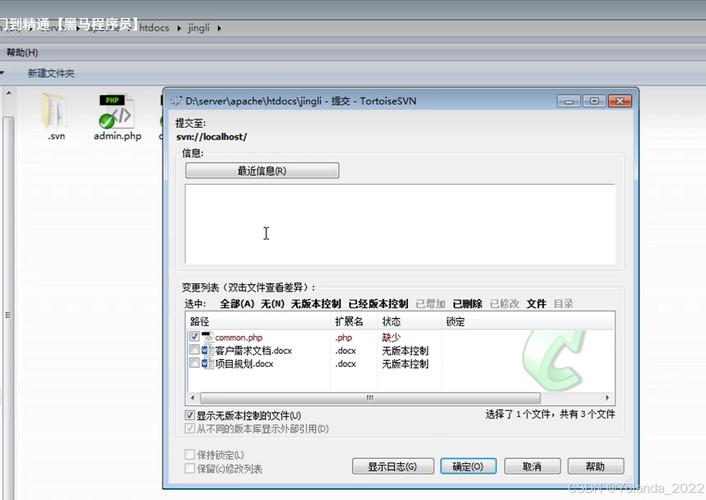Maximize the TortoiseSVN commit dialog
This screenshot has width=706, height=500.
594,101
